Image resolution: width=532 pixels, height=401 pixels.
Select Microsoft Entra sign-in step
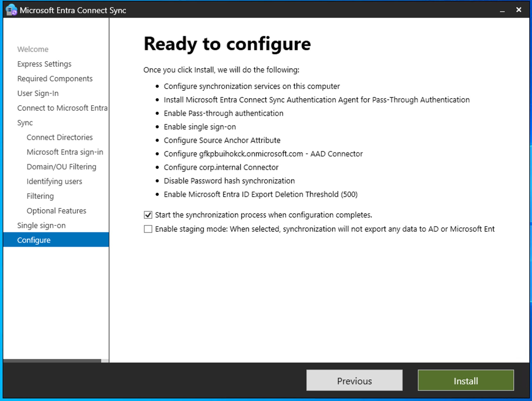[x=65, y=152]
